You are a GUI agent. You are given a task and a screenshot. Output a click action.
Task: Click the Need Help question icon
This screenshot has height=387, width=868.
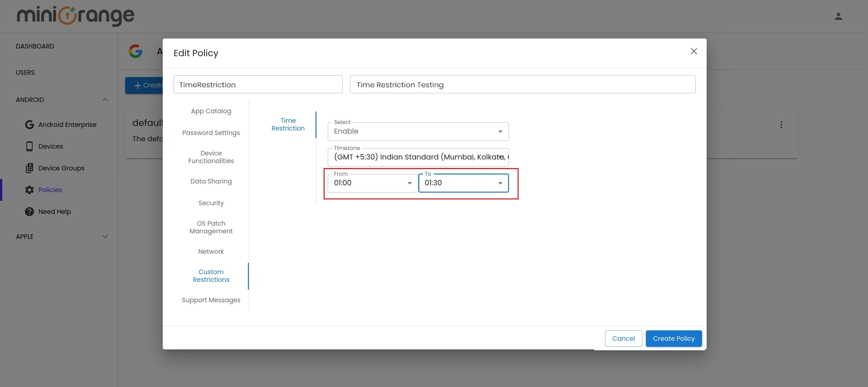coord(29,212)
